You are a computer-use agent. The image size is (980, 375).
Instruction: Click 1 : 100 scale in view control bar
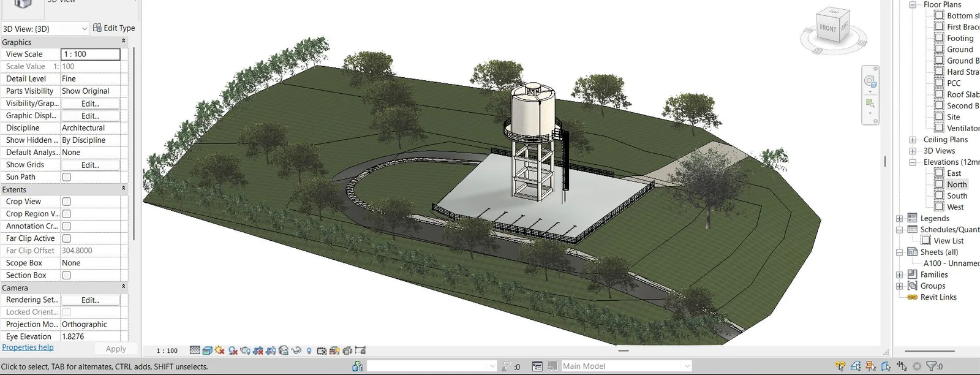click(x=167, y=351)
